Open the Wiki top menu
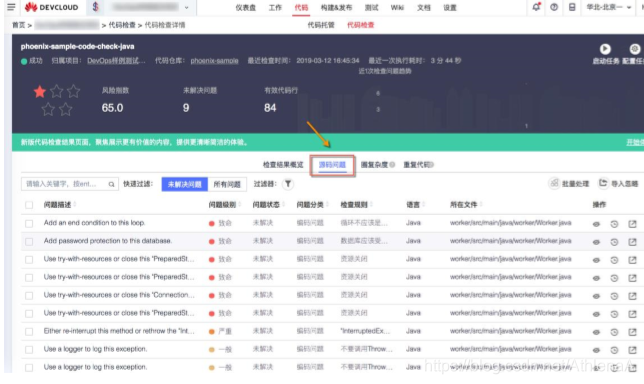644x384 pixels. click(397, 7)
